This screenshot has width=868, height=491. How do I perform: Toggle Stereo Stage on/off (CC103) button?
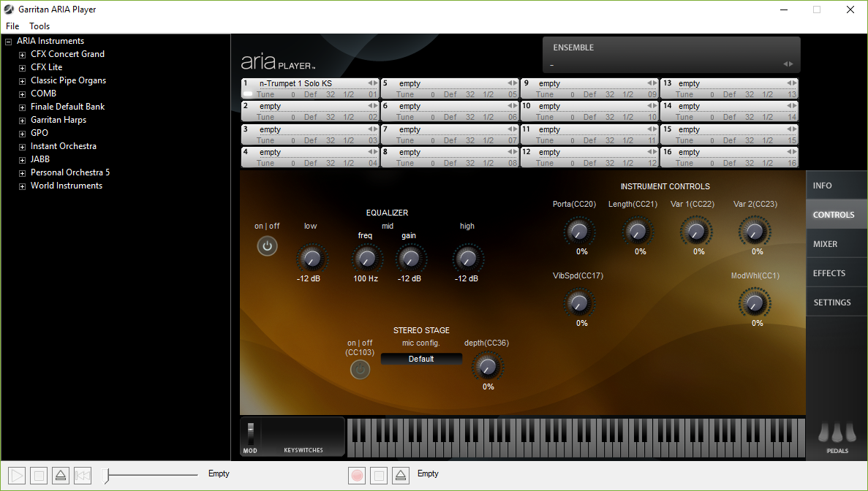(360, 370)
